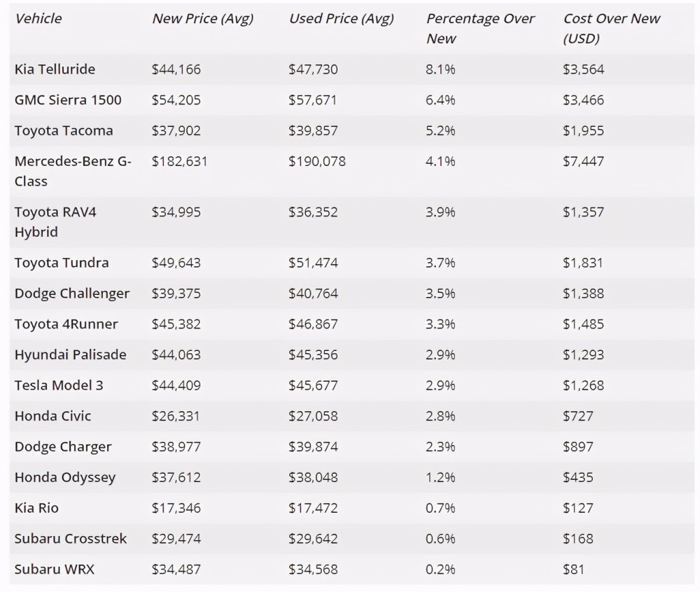The width and height of the screenshot is (700, 592).
Task: Click the Honda Civic used price $27,058
Action: [x=313, y=416]
